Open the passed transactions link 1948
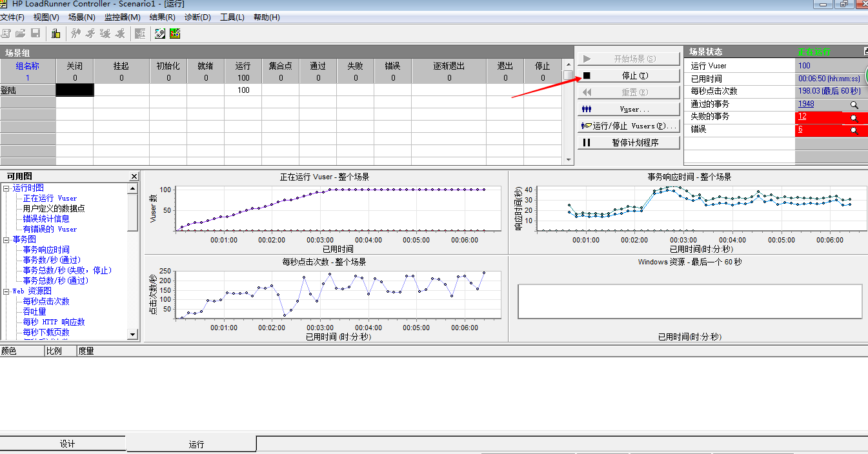This screenshot has width=868, height=454. (806, 104)
